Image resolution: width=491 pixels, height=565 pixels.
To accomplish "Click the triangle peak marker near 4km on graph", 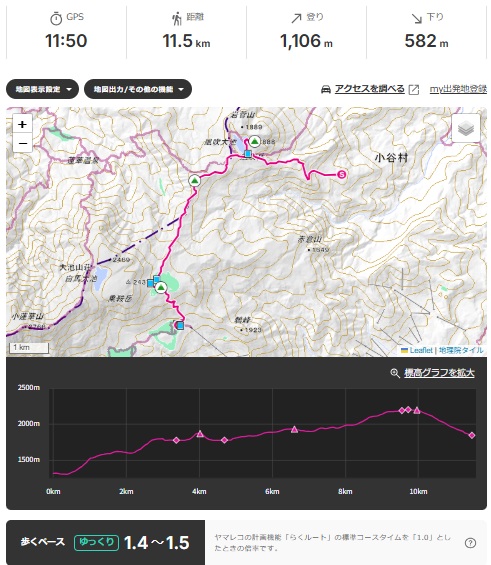I will pyautogui.click(x=200, y=433).
